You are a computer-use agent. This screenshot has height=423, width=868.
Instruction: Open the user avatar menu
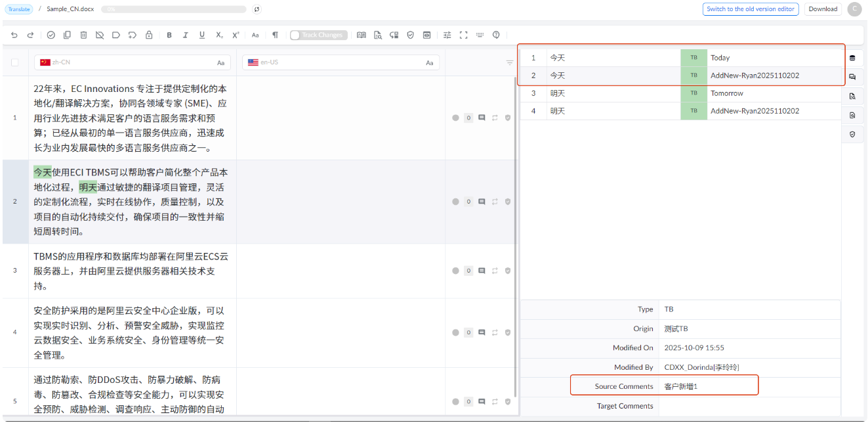point(854,9)
